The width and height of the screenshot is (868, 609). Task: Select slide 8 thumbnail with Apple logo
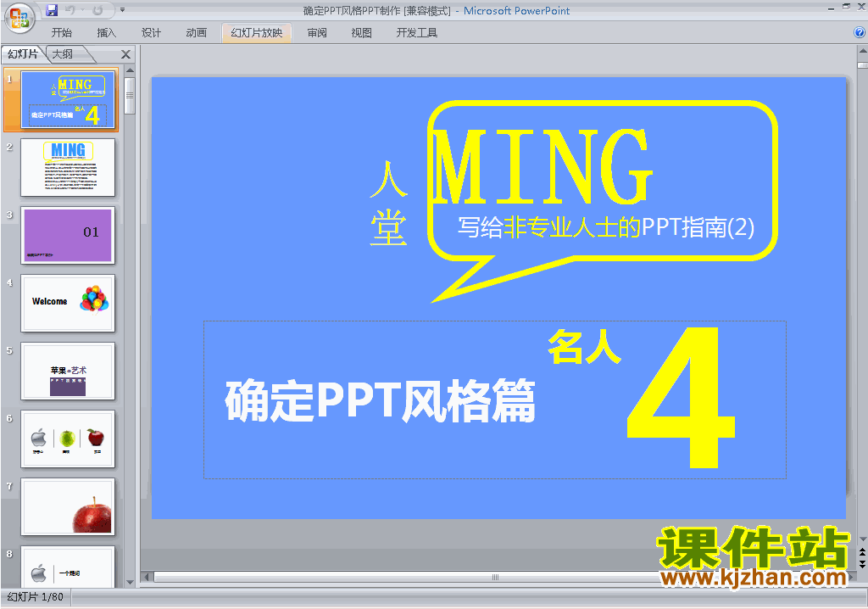(x=68, y=567)
